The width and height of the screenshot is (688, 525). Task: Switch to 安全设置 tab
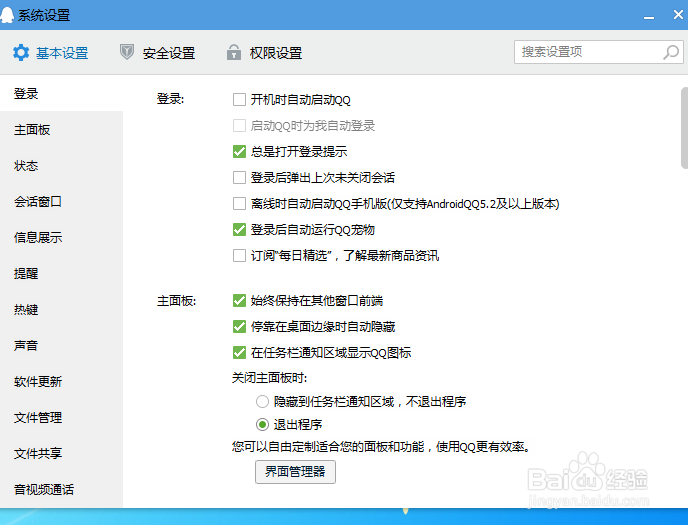[x=168, y=53]
